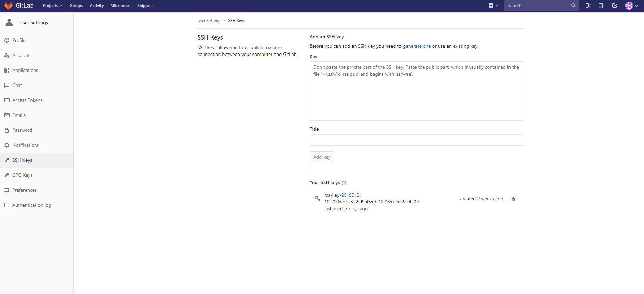Follow the 'generate one' link

pos(417,46)
